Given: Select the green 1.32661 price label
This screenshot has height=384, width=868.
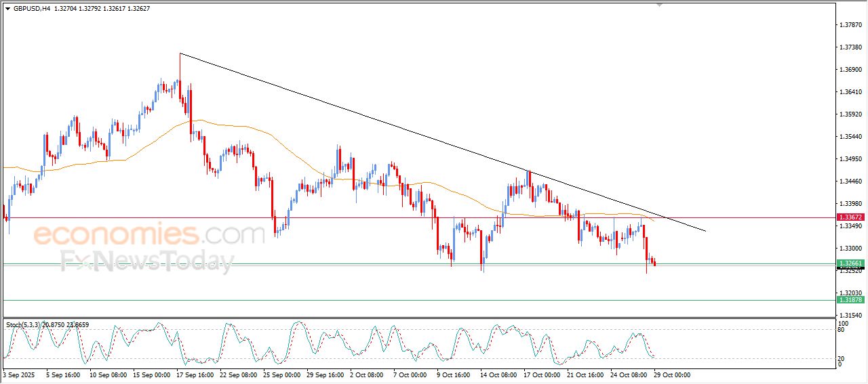Looking at the screenshot, I should (850, 263).
